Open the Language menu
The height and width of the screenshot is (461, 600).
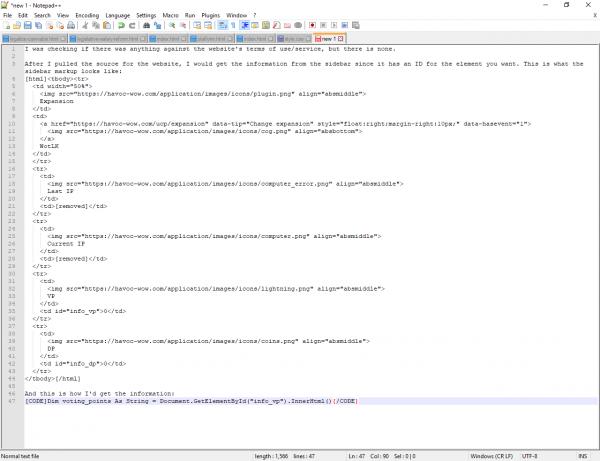(x=117, y=15)
